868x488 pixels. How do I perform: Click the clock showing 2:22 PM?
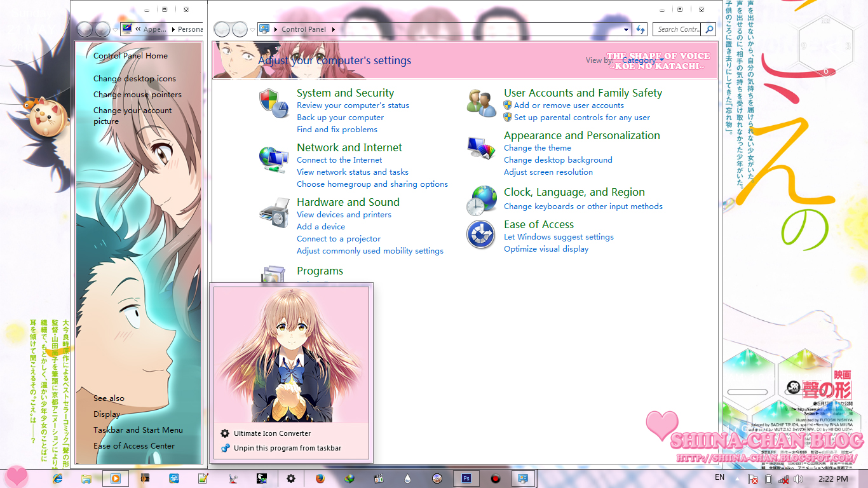click(x=834, y=479)
